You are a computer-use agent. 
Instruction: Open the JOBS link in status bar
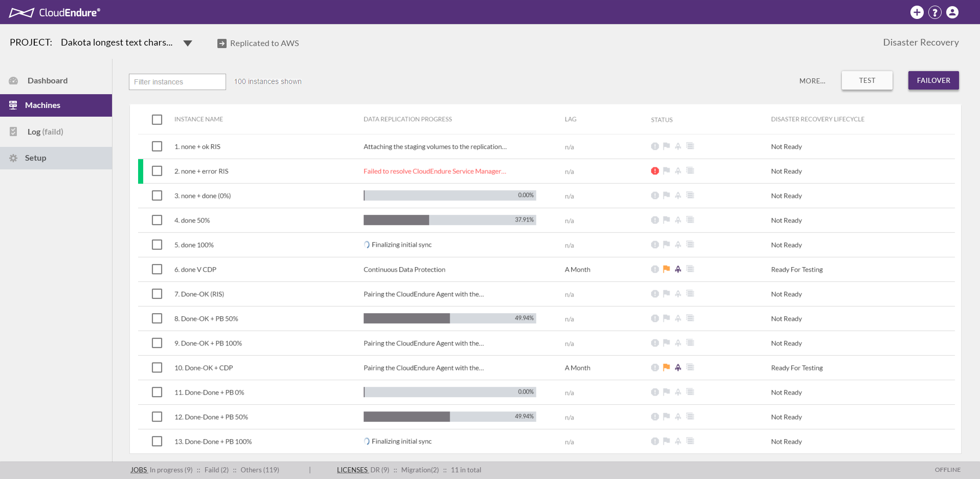[139, 470]
